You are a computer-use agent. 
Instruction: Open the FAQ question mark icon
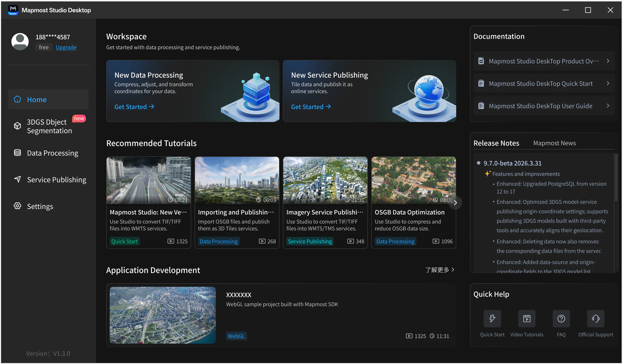[561, 319]
